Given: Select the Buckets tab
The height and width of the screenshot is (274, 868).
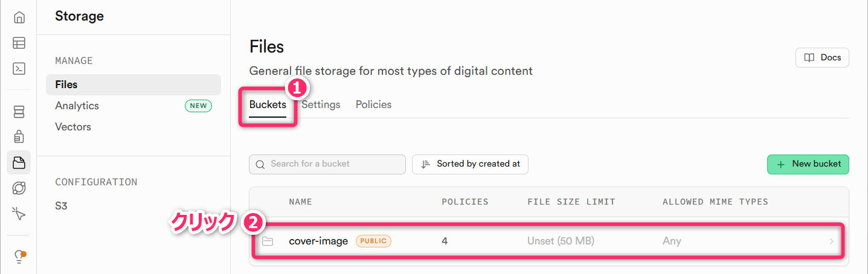Looking at the screenshot, I should pyautogui.click(x=268, y=104).
